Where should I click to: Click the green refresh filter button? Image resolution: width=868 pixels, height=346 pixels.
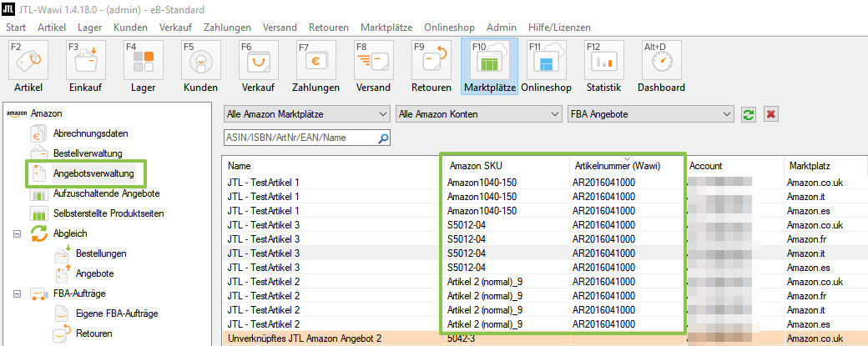click(749, 113)
